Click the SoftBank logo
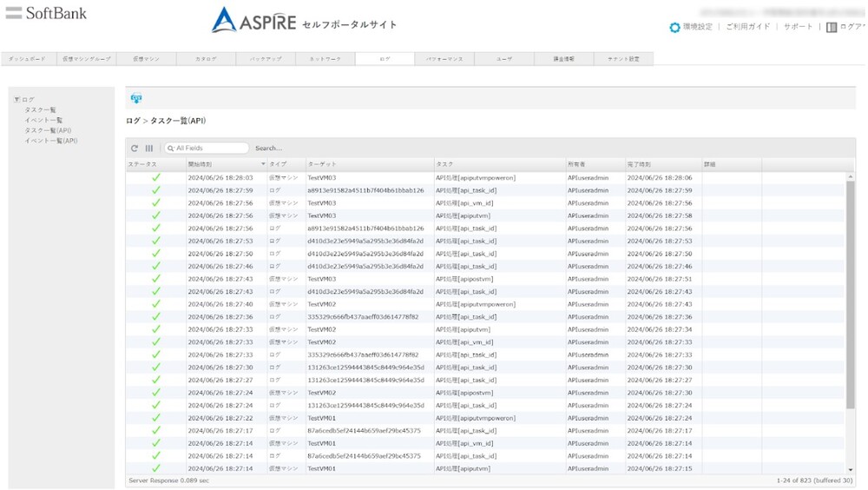The image size is (868, 490). pos(47,13)
